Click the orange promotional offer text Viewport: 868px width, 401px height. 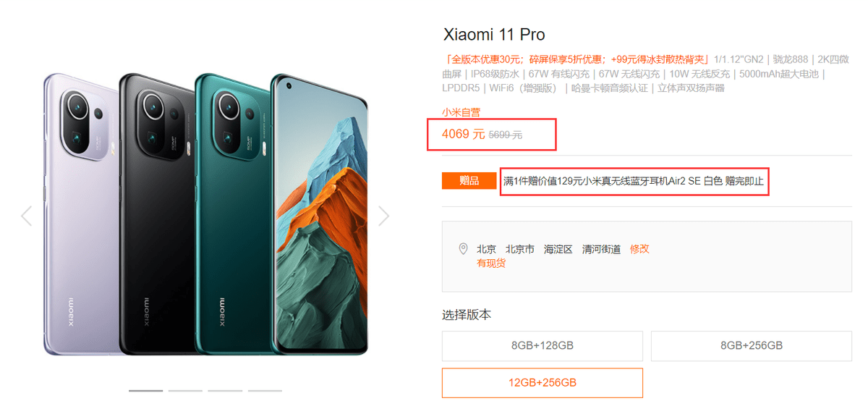click(576, 59)
